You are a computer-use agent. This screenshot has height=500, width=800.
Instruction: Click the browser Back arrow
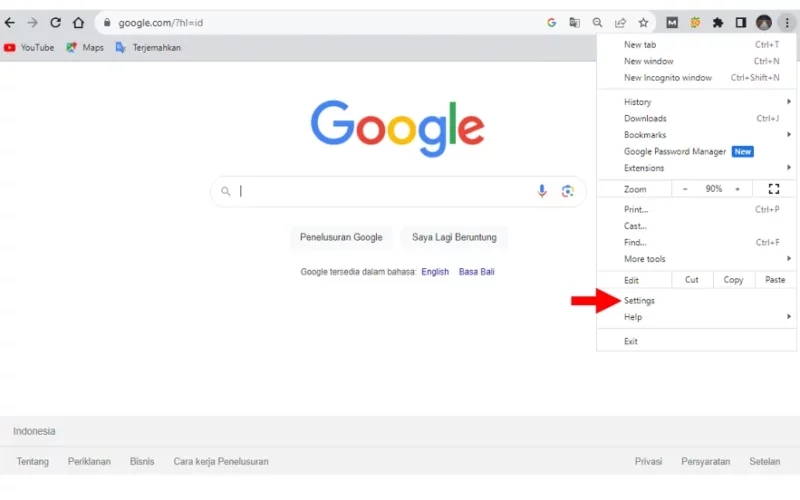click(x=9, y=22)
